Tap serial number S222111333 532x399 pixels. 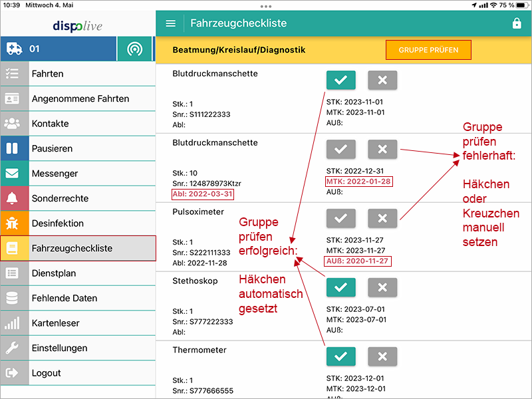tap(210, 253)
